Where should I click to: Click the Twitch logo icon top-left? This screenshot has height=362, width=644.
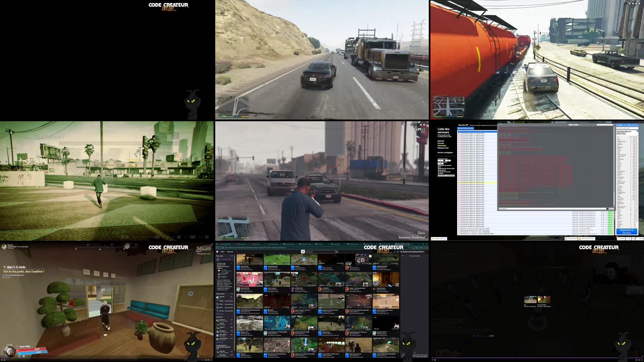coord(218,252)
